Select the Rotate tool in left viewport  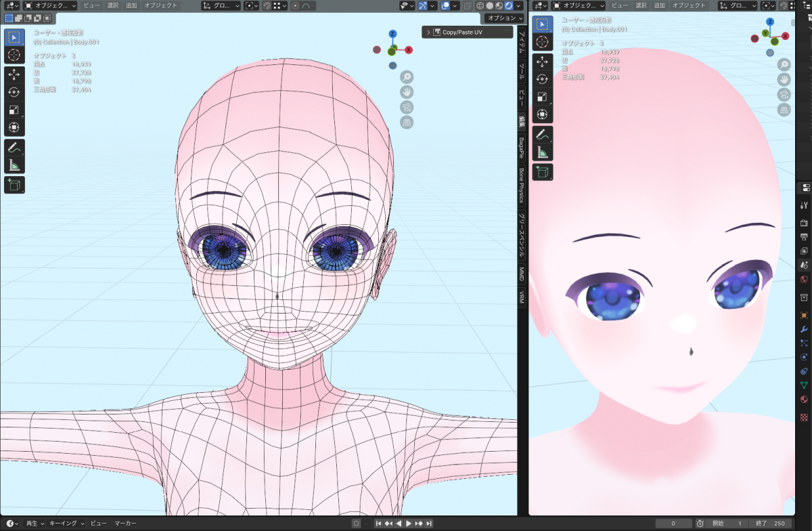click(14, 92)
